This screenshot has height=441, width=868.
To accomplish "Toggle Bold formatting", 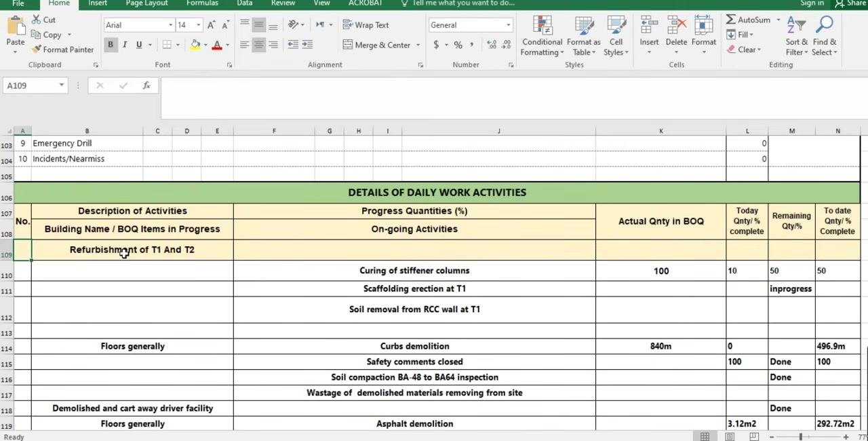I will (111, 45).
